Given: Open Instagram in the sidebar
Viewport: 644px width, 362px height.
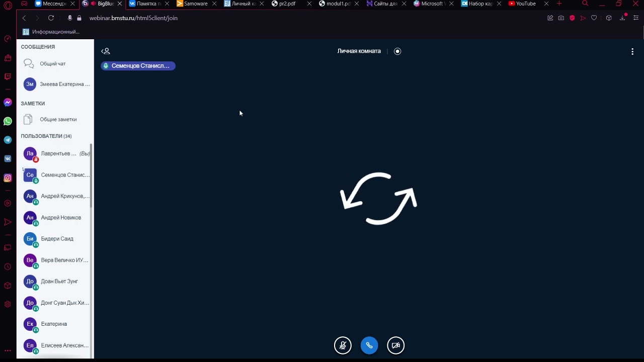Looking at the screenshot, I should click(x=8, y=178).
